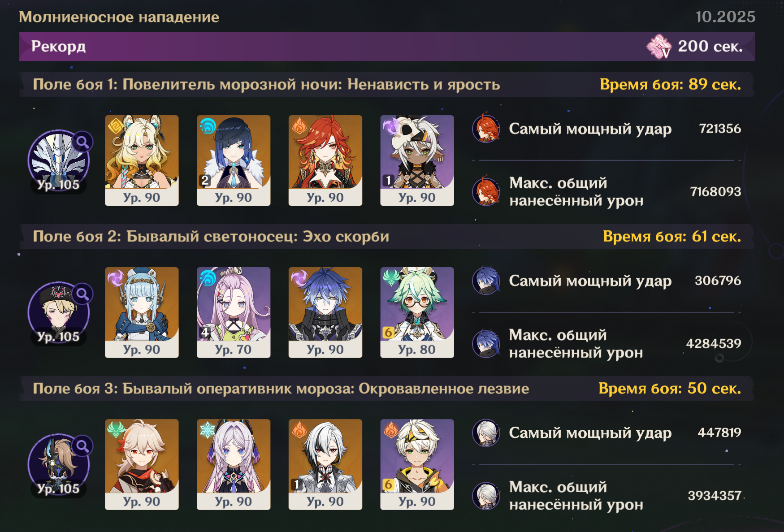Inspect the battlefield 2 boss portrait magnifier
Viewport: 784px width, 532px height.
(x=82, y=294)
